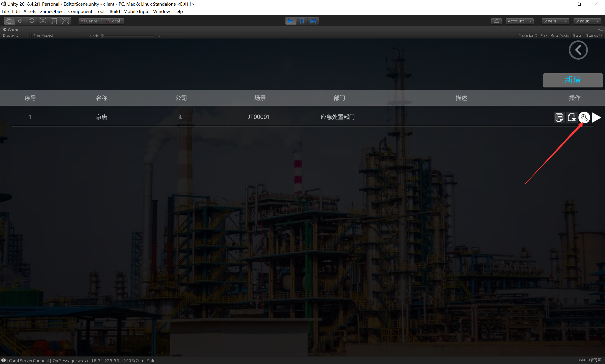This screenshot has width=605, height=364.
Task: Click the play/launch scene button
Action: click(x=596, y=117)
